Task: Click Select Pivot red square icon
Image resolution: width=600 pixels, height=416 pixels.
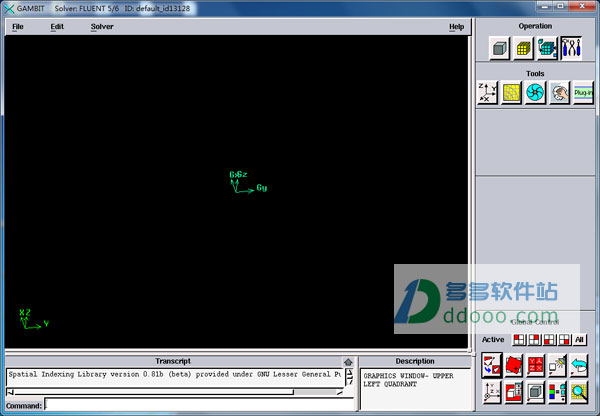Action: click(514, 365)
